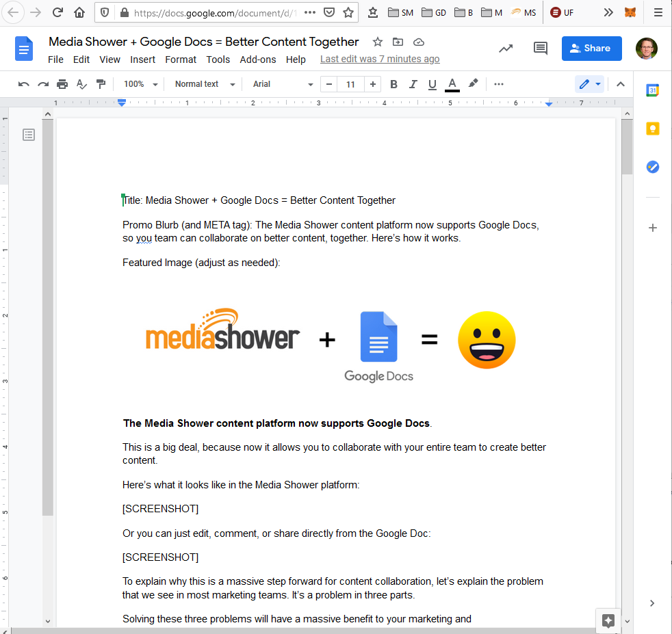Increase the font size with the plus button

pyautogui.click(x=373, y=84)
